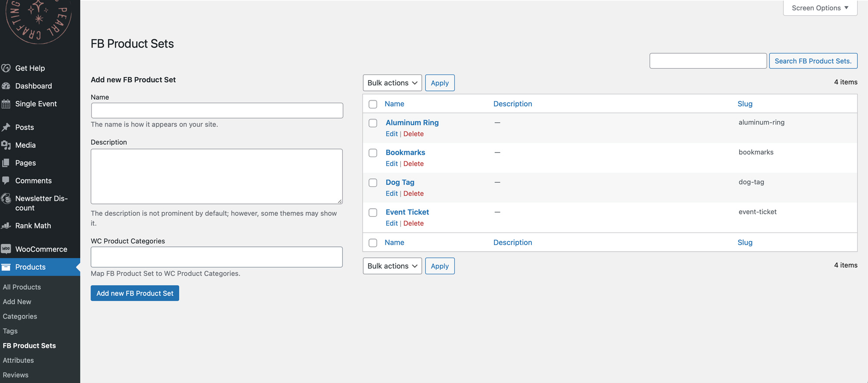Open the Media library icon
Image resolution: width=868 pixels, height=383 pixels.
click(x=6, y=145)
